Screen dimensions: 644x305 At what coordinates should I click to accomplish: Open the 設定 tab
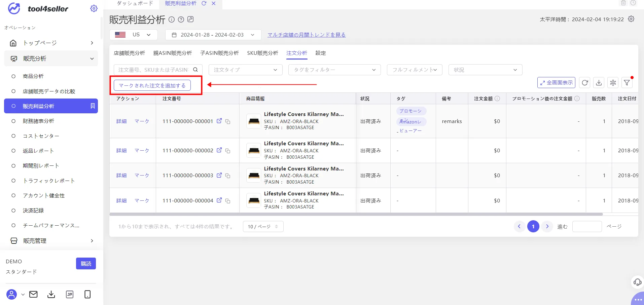[321, 53]
